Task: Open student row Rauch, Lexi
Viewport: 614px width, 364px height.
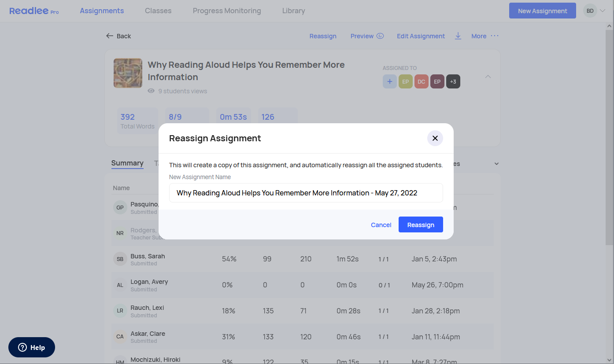Action: click(303, 311)
